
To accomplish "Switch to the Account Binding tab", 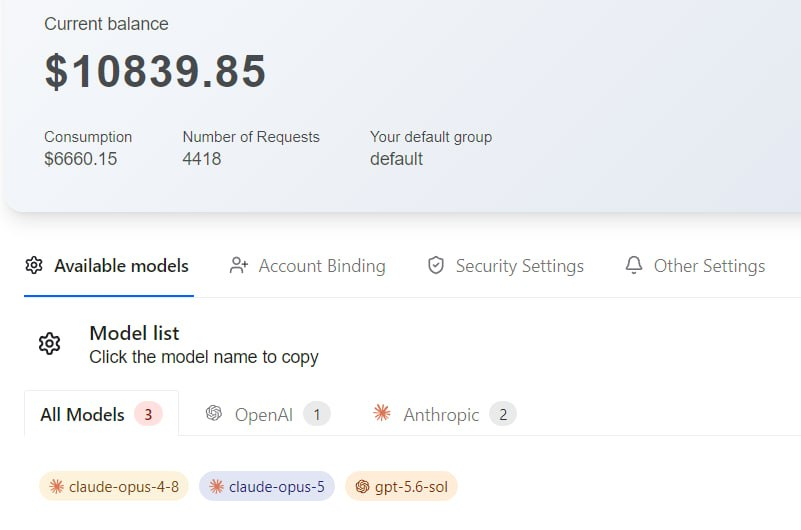I will coord(308,266).
